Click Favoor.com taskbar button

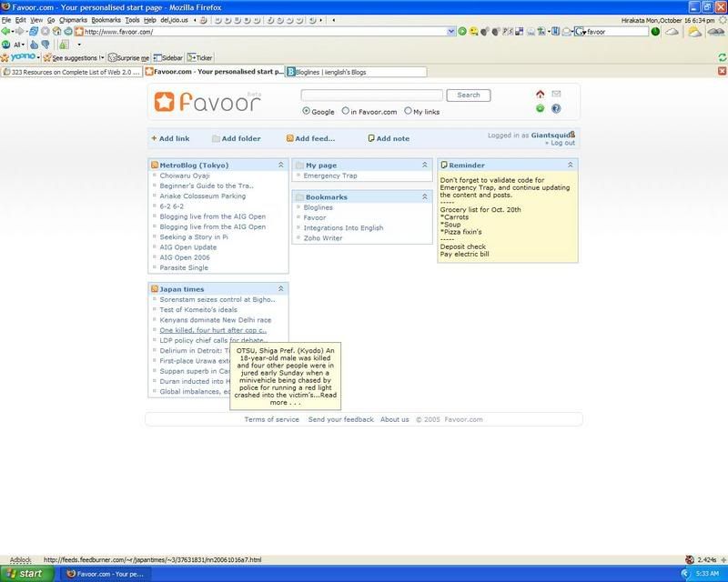point(105,574)
